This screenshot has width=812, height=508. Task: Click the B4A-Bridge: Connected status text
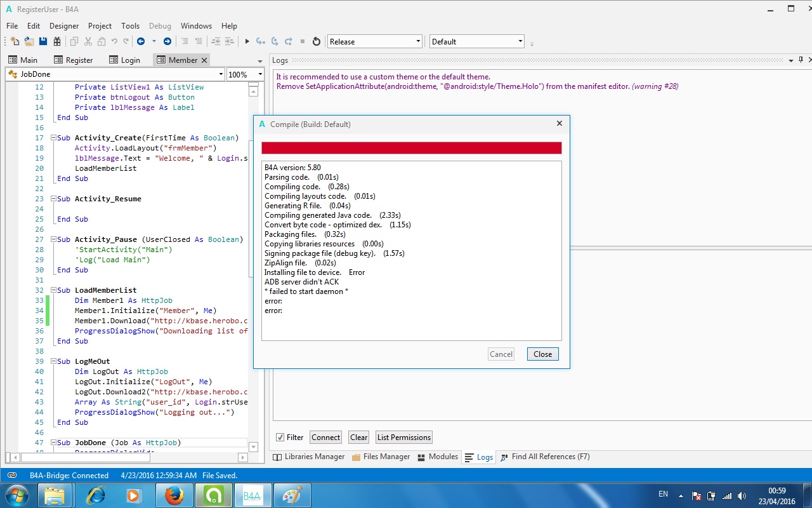coord(69,475)
